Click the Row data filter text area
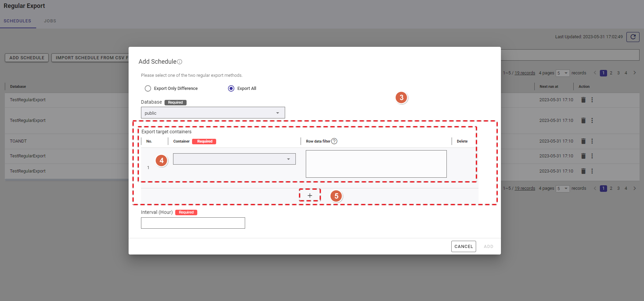 click(x=376, y=164)
